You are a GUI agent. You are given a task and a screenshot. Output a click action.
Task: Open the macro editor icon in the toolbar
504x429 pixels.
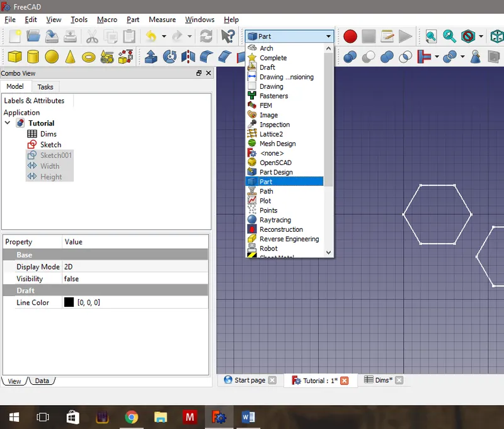386,35
